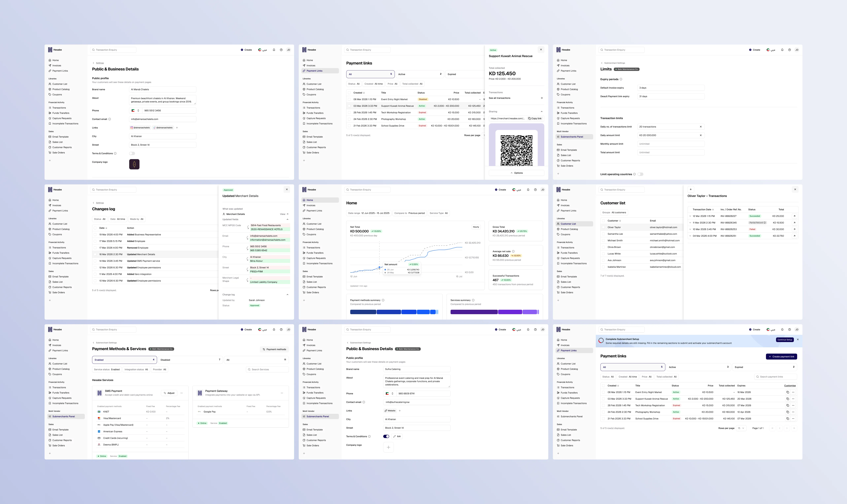Image resolution: width=847 pixels, height=504 pixels.
Task: Switch to Expired tab showing count 2
Action: (x=765, y=367)
